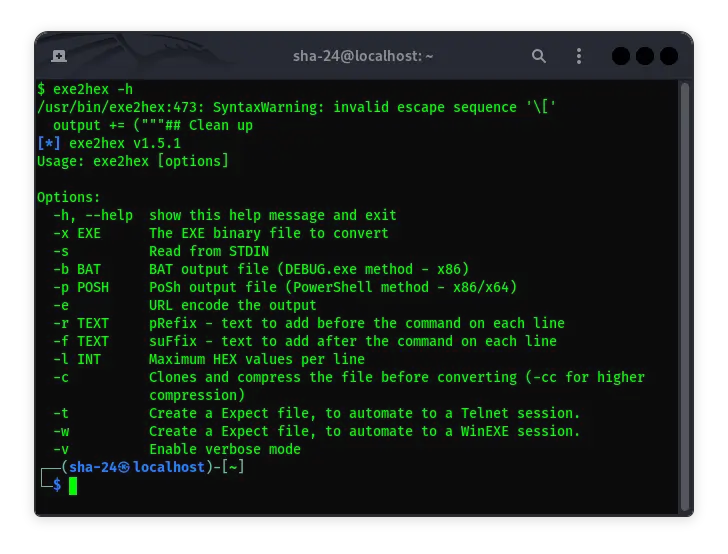Place cursor at the green prompt block

point(73,485)
